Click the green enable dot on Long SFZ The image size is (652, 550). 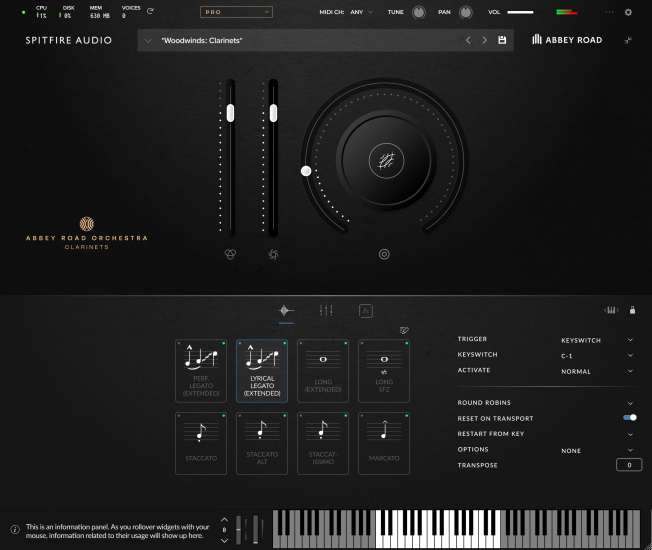click(x=407, y=343)
